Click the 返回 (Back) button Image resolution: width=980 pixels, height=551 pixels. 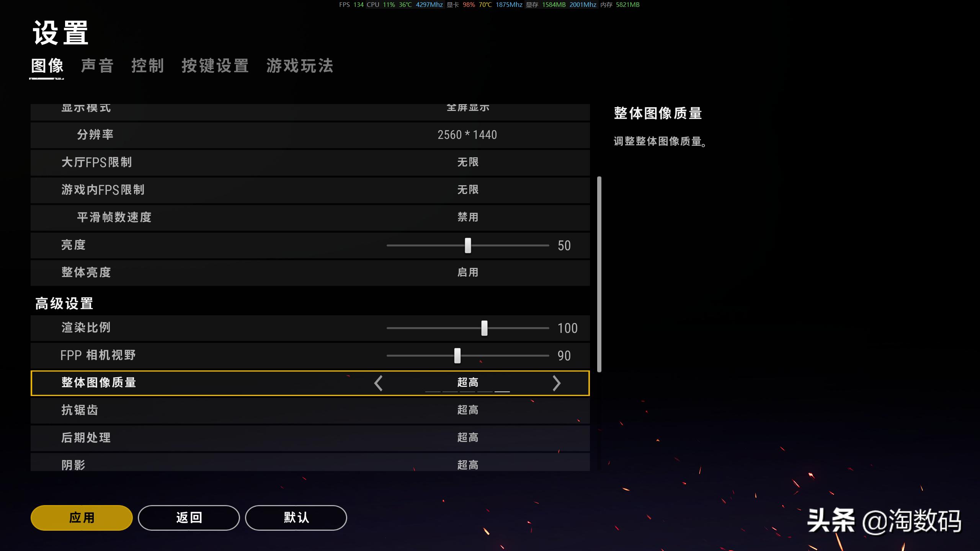click(189, 517)
